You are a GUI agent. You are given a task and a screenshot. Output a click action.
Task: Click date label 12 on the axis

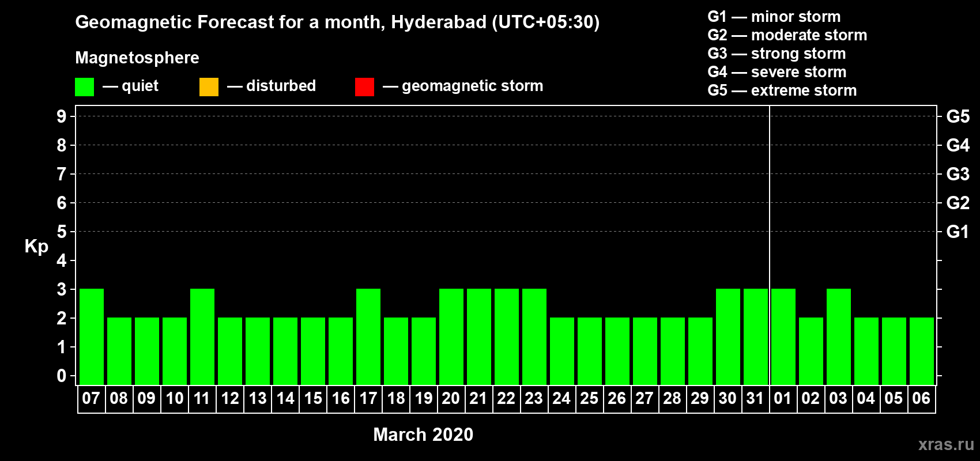(229, 399)
